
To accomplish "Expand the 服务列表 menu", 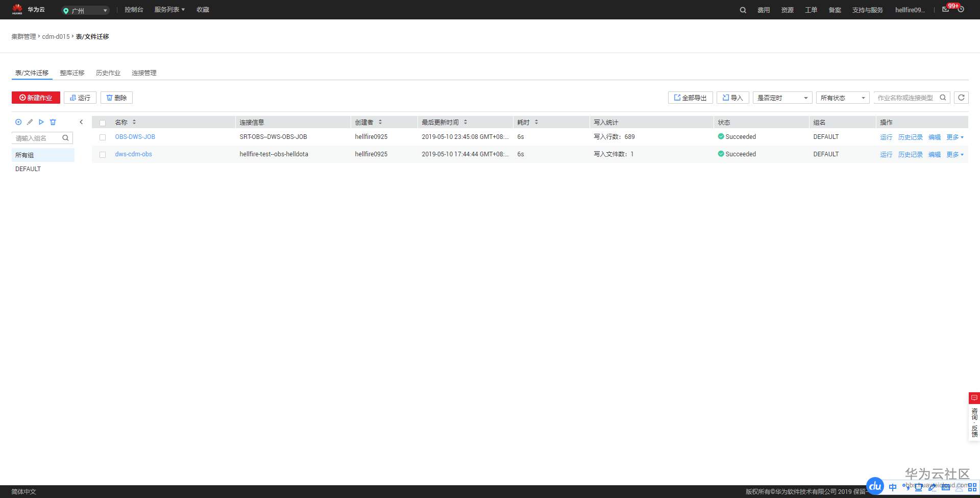I will tap(169, 10).
